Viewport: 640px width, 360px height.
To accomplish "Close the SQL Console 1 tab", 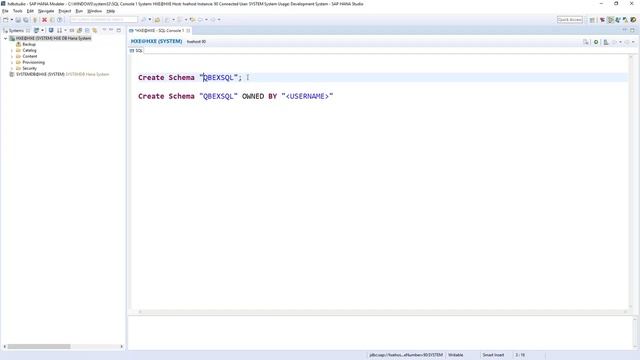I will coord(188,31).
